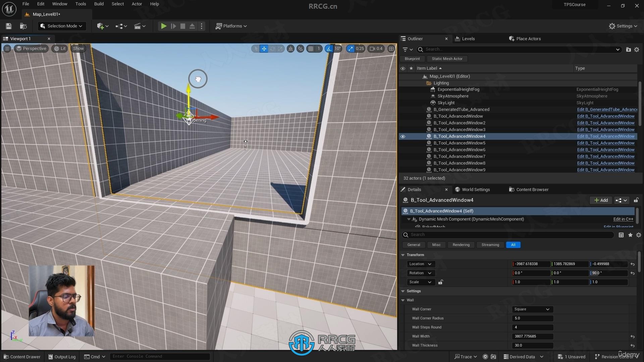Open the Tools menu
This screenshot has height=362, width=644.
click(80, 4)
